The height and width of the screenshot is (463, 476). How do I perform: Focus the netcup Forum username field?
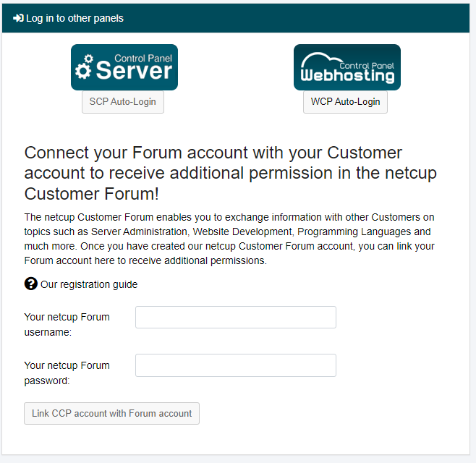(x=236, y=318)
